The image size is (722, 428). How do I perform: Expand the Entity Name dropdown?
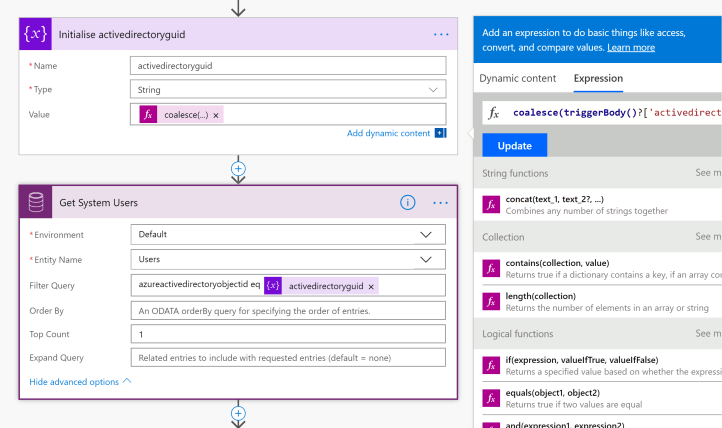(288, 260)
